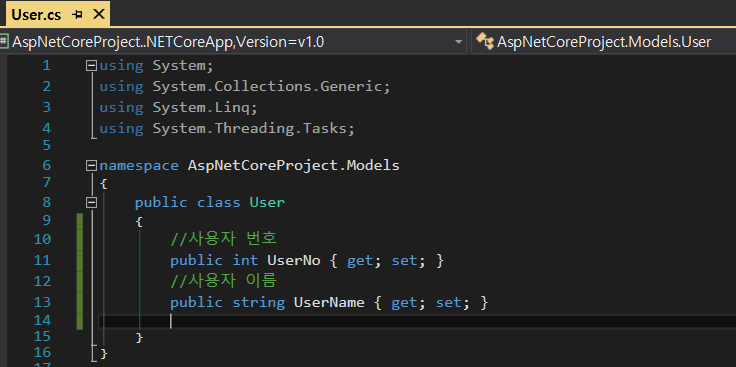Click the 'UserName' property name
Image resolution: width=736 pixels, height=367 pixels.
pyautogui.click(x=329, y=302)
